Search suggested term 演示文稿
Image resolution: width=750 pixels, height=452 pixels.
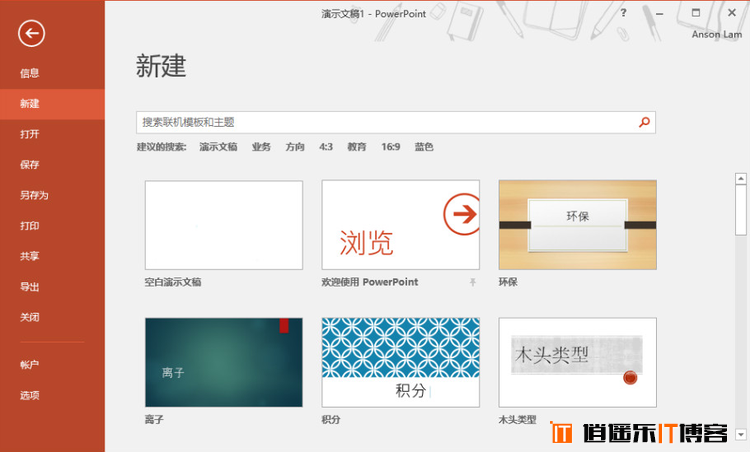pyautogui.click(x=218, y=147)
